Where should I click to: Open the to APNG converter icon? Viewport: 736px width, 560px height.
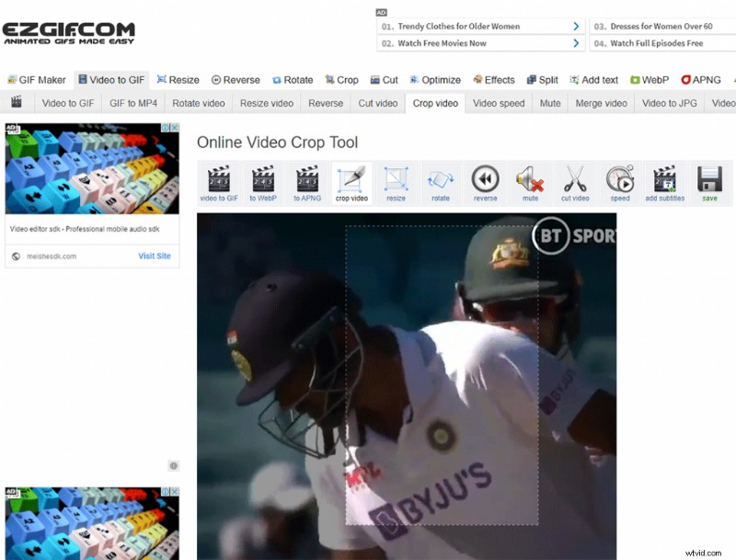point(306,183)
